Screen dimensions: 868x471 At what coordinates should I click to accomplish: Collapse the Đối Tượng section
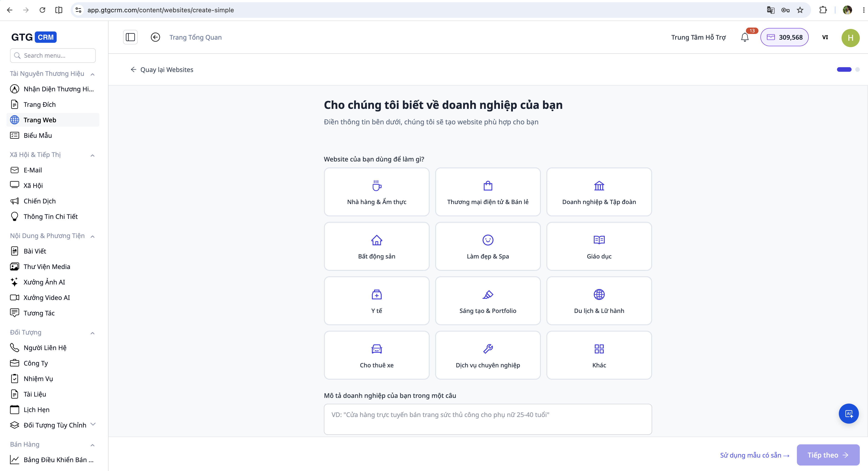point(92,333)
